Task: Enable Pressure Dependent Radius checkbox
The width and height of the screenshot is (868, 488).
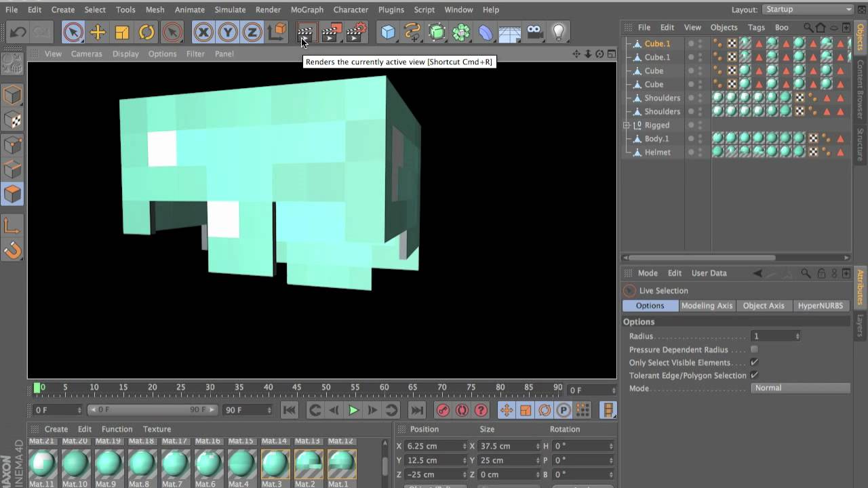Action: (754, 350)
